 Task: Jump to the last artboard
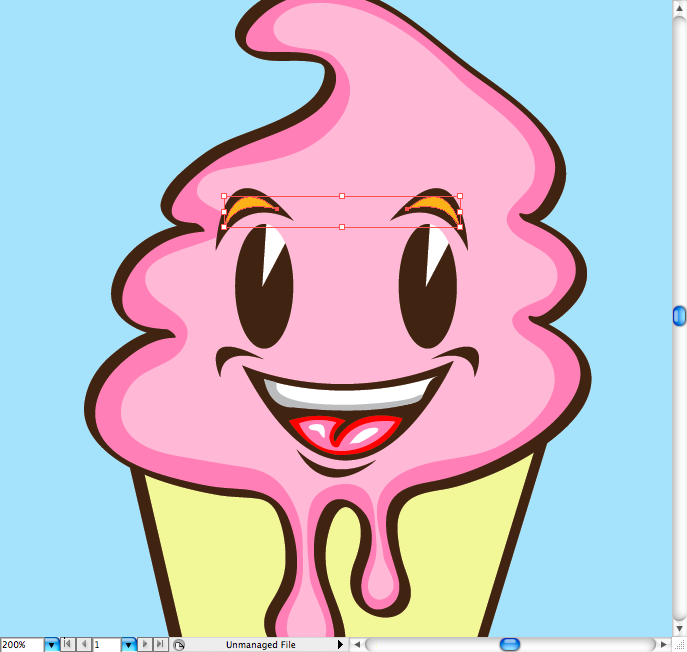160,645
